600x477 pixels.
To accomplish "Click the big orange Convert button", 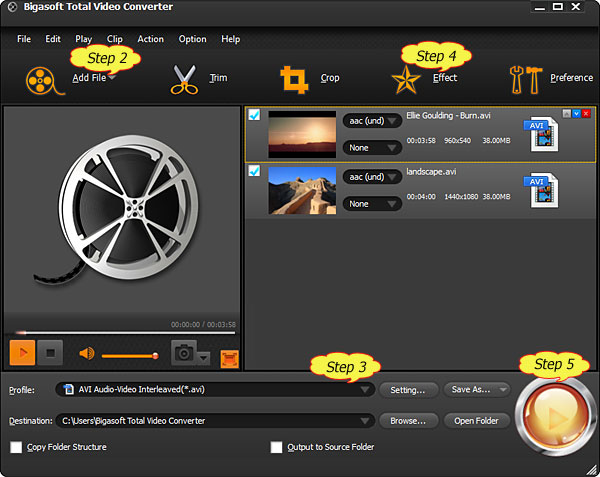I will pyautogui.click(x=554, y=417).
